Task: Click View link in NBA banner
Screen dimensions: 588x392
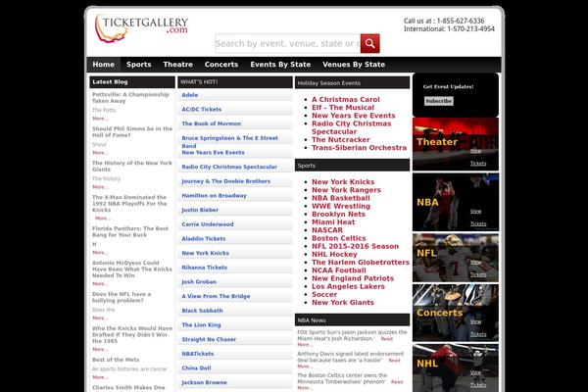Action: click(x=475, y=212)
